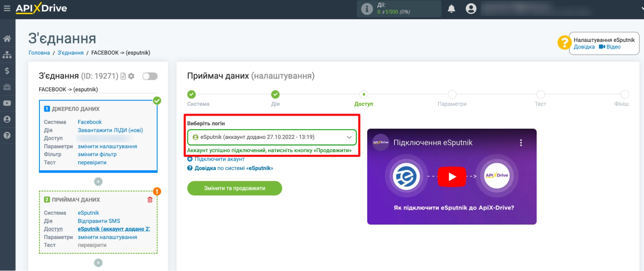The width and height of the screenshot is (644, 271).
Task: Click Змінити та продовжити button
Action: [x=235, y=188]
